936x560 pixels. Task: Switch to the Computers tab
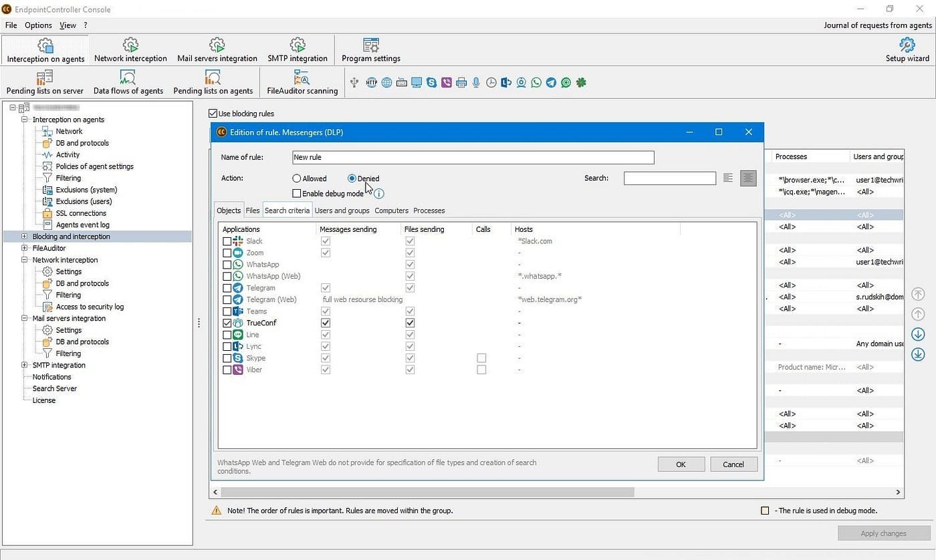point(392,211)
